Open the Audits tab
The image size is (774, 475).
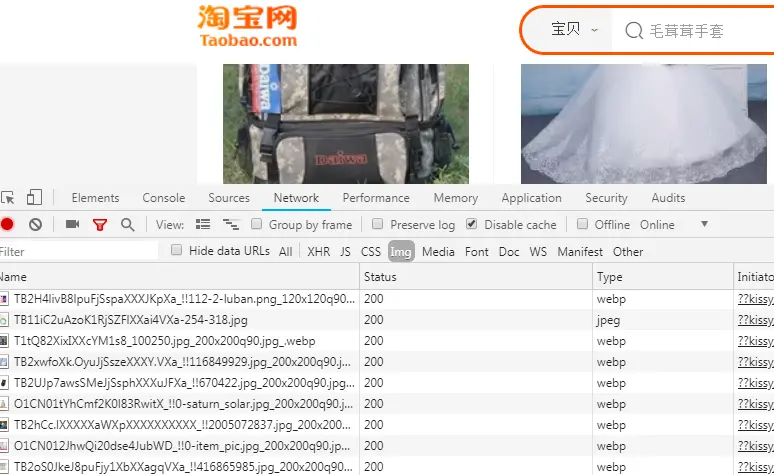click(668, 198)
